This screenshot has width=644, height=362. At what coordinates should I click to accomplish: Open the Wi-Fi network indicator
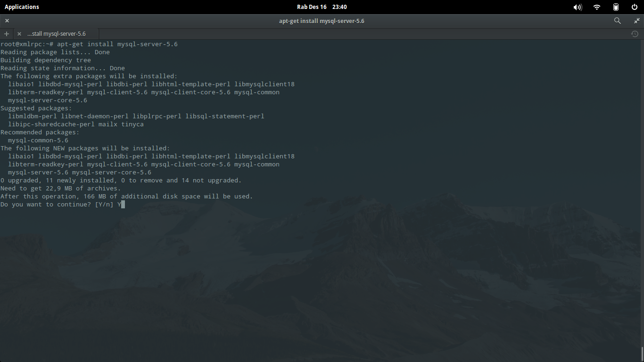(597, 7)
